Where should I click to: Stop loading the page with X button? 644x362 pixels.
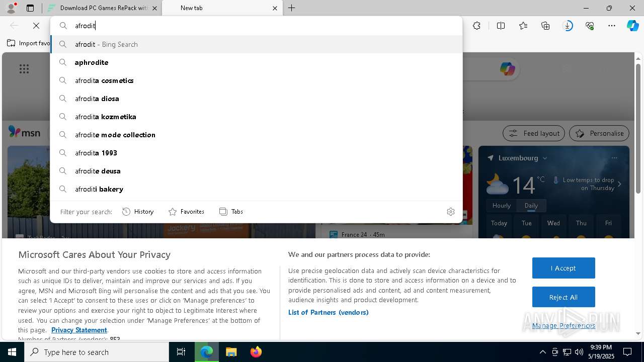[x=36, y=26]
